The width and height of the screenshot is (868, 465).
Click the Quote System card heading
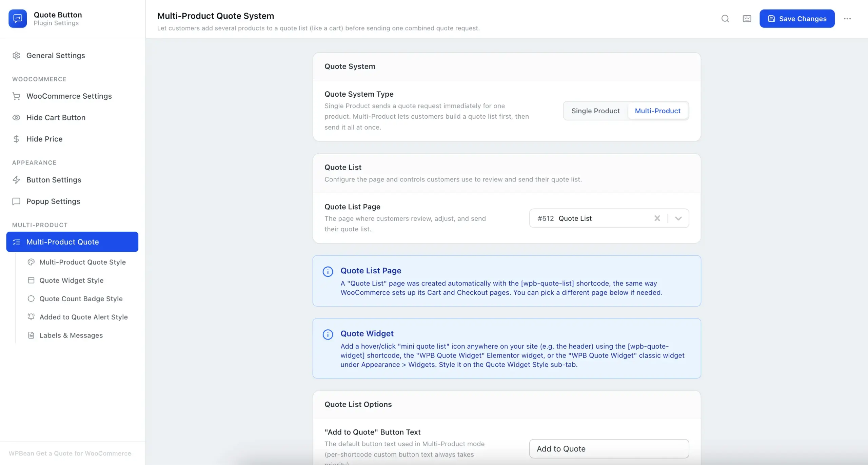pyautogui.click(x=350, y=66)
